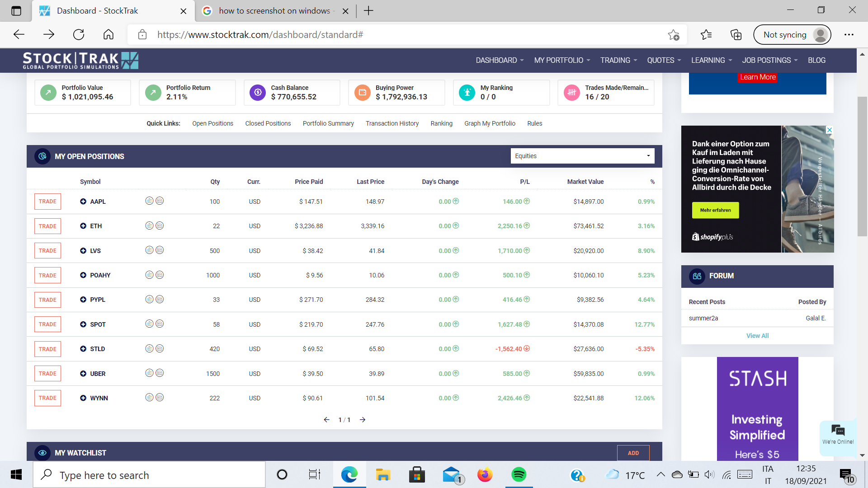Viewport: 868px width, 488px height.
Task: Go to the StockTrak logo home
Action: tap(80, 61)
